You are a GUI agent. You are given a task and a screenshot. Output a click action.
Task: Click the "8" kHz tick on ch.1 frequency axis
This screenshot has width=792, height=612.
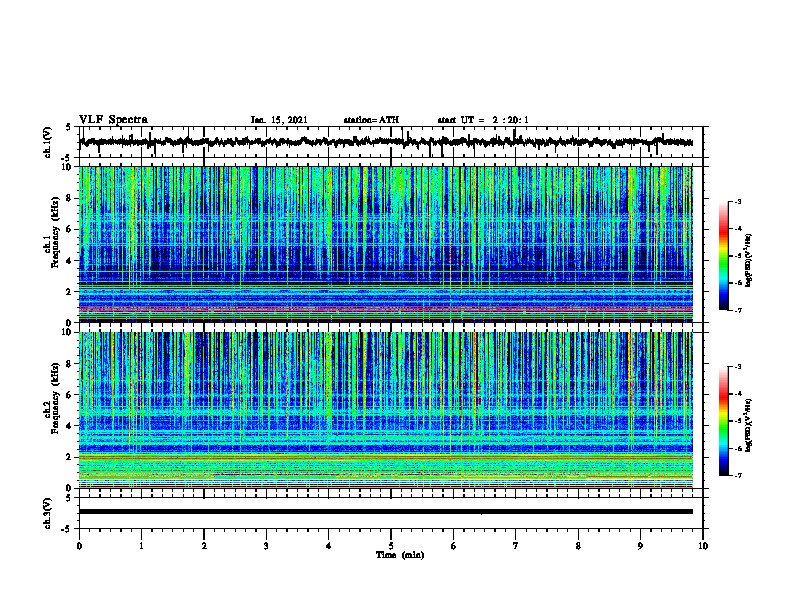(69, 198)
